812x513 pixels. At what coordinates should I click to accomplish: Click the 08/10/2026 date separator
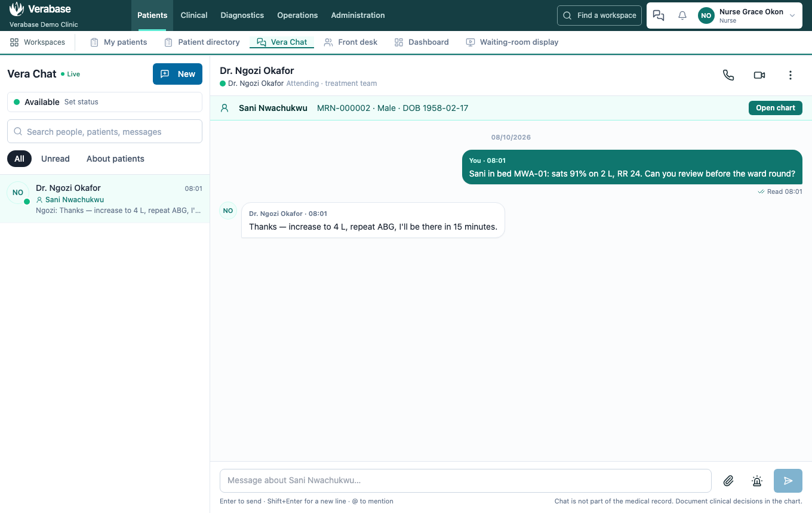coord(511,137)
